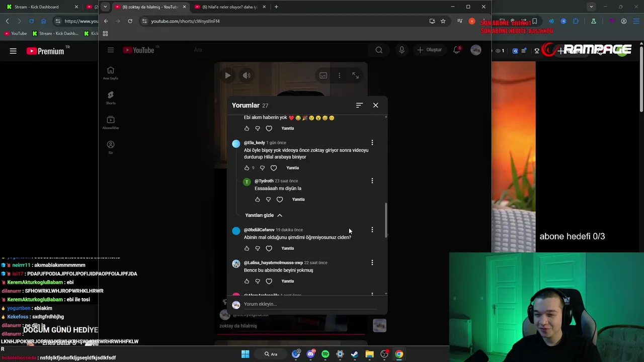Reply to @Ela_kedy with Yanıtla

292,168
